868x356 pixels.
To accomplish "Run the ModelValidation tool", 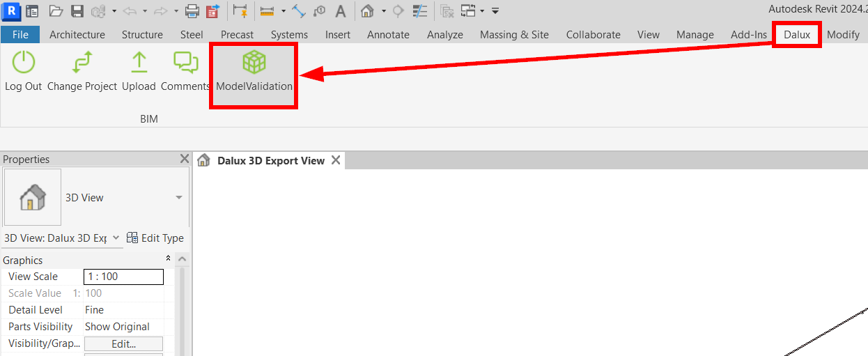I will 254,72.
